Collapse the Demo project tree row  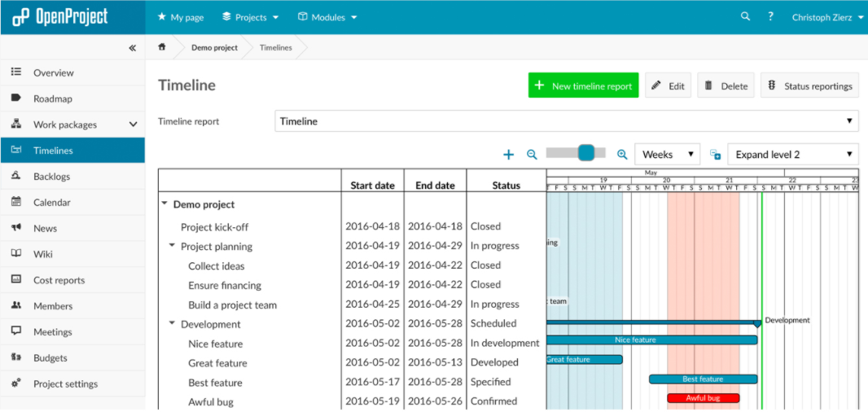coord(164,204)
